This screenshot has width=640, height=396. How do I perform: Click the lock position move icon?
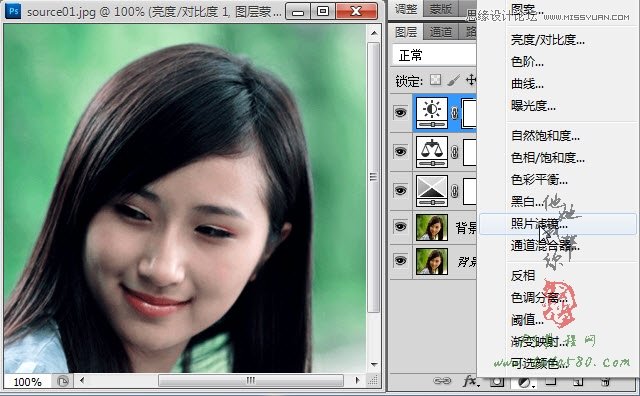[x=471, y=80]
